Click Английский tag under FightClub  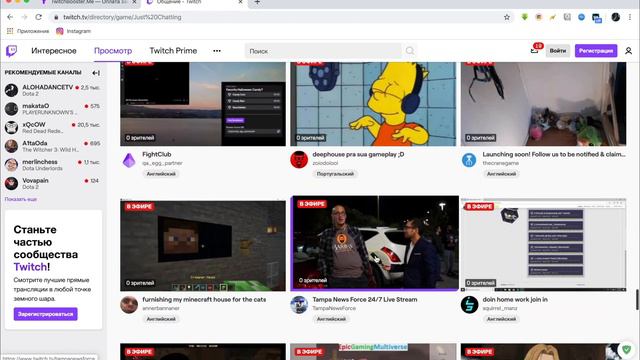tap(161, 174)
